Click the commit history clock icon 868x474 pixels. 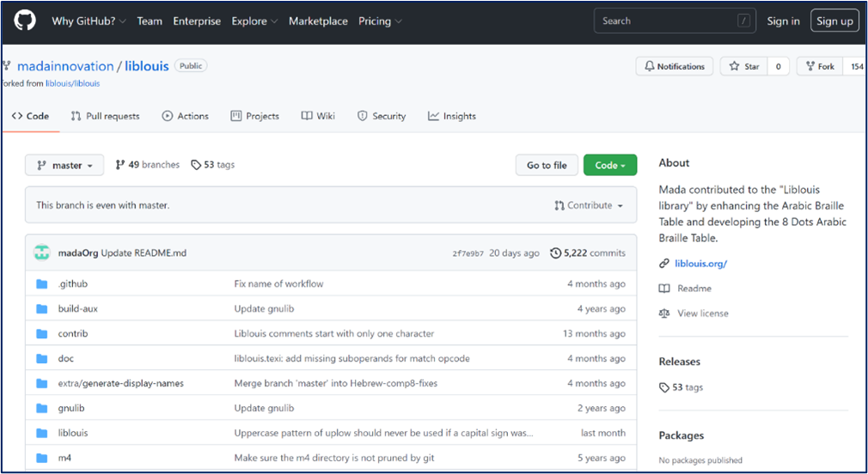(x=555, y=253)
